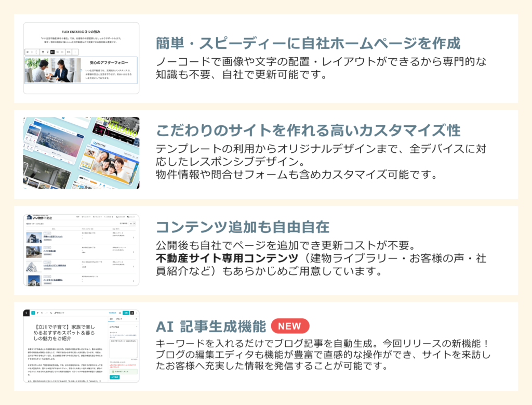Click the teal block inserter icon in editor
532x405 pixels.
tap(33, 313)
